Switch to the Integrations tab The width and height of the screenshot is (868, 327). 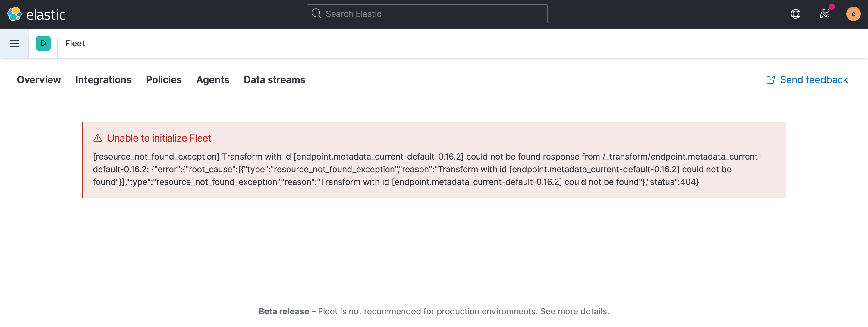pyautogui.click(x=103, y=79)
